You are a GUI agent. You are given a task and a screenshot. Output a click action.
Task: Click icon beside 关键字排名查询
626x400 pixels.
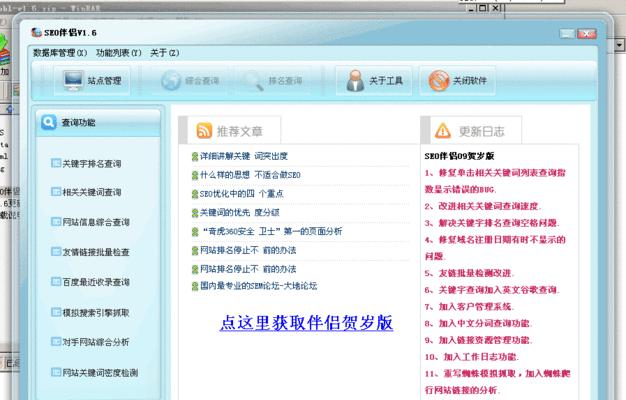coord(56,163)
